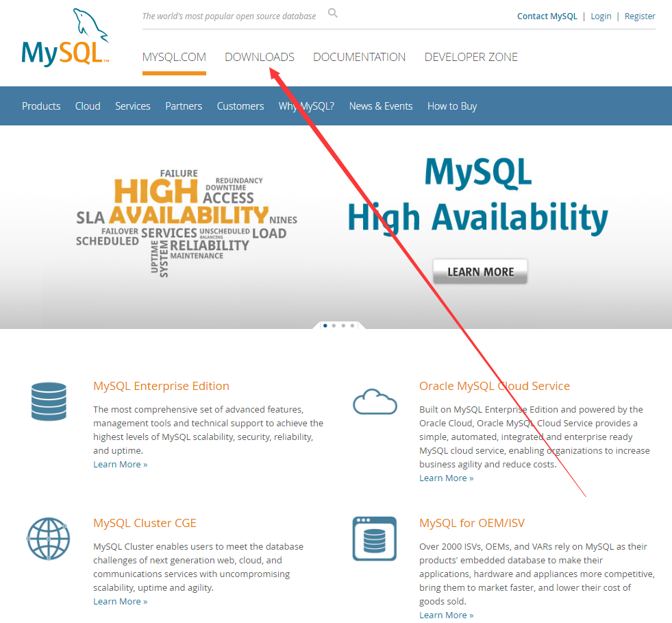Open the Cloud menu item

(x=88, y=106)
